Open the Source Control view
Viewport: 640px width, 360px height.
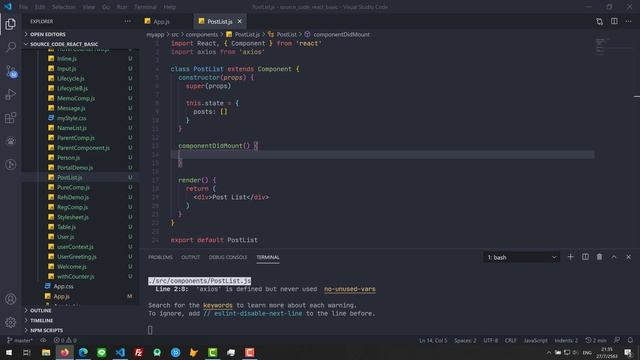pyautogui.click(x=11, y=71)
